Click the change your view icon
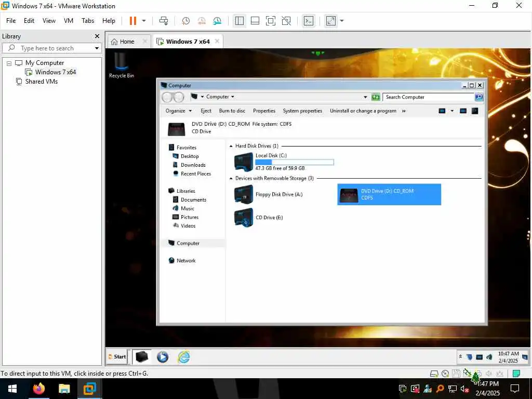532x399 pixels. pyautogui.click(x=442, y=111)
